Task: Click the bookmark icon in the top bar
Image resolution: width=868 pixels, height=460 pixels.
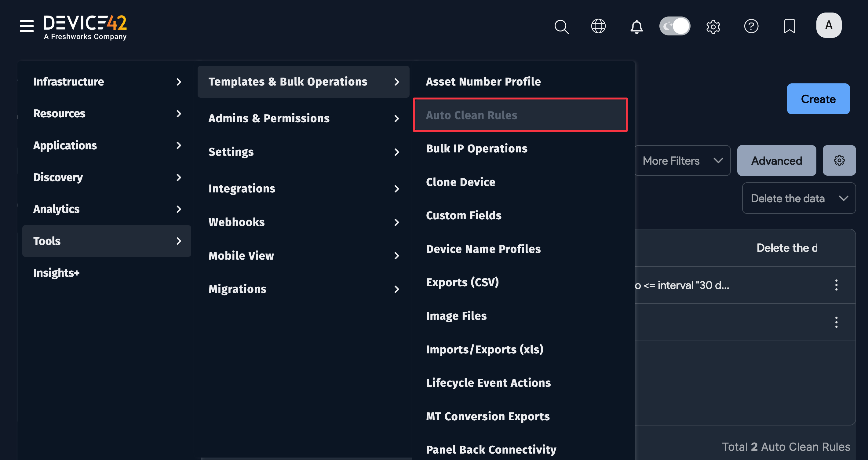Action: (x=790, y=26)
